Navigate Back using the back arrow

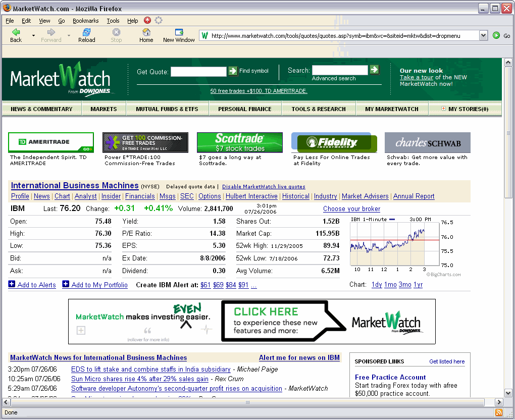pos(15,35)
